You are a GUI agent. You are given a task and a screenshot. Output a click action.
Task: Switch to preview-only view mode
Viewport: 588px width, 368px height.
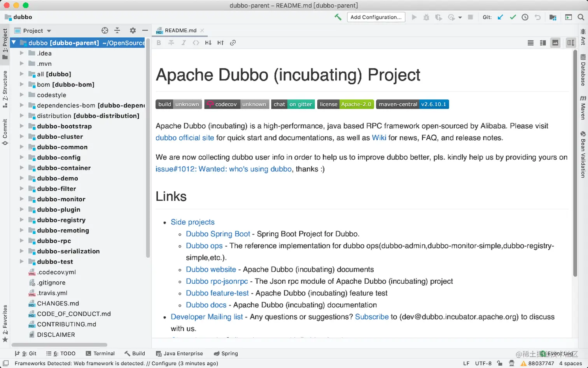coord(555,43)
